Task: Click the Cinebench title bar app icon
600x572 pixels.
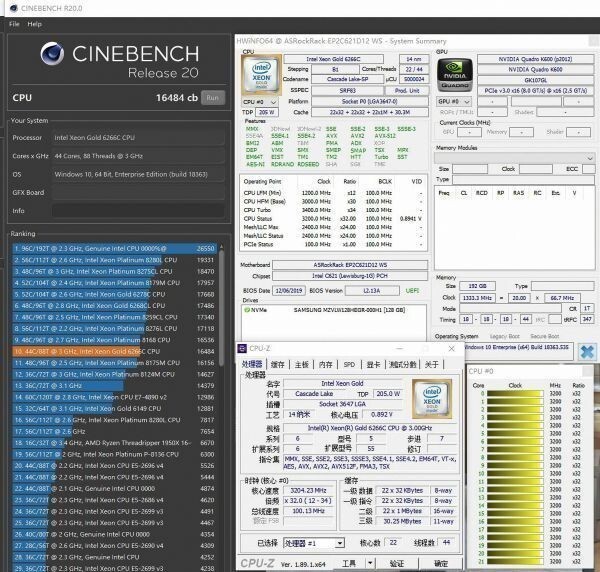Action: coord(14,8)
